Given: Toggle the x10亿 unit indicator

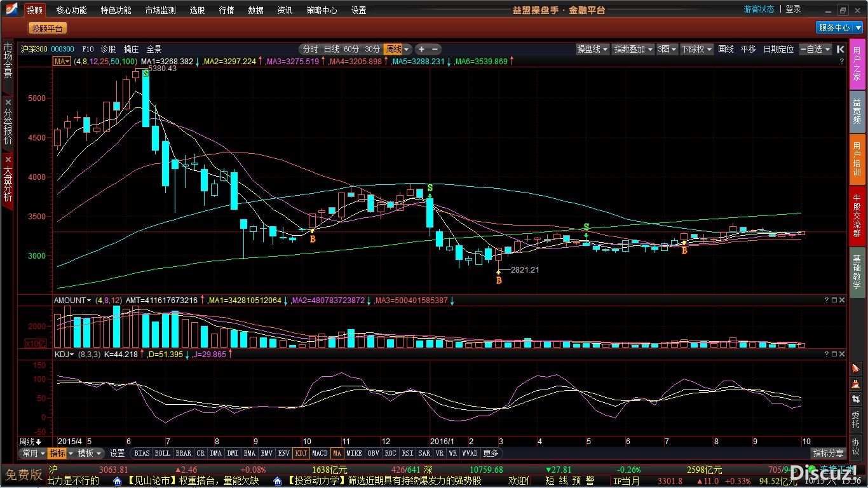Looking at the screenshot, I should 35,344.
